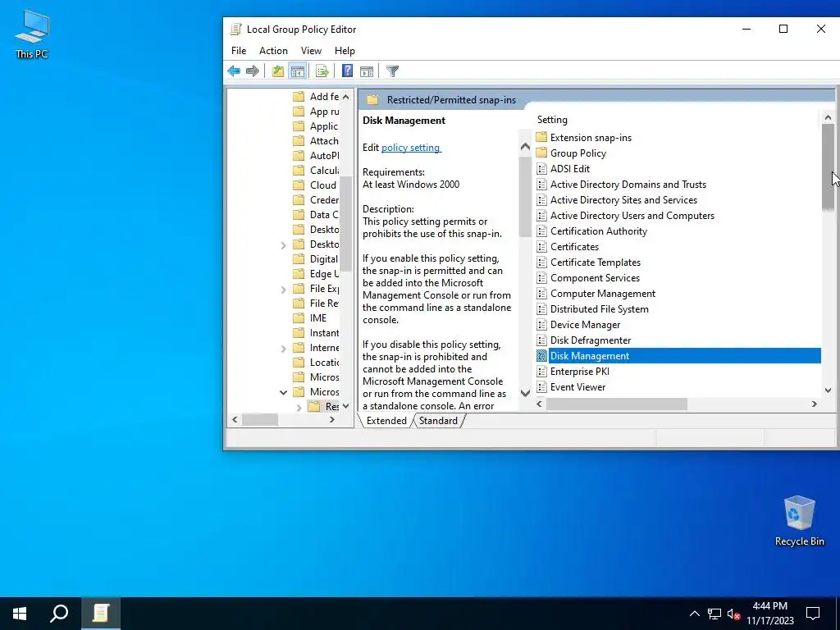
Task: Select Active Directory Domains and Trusts
Action: coord(628,185)
